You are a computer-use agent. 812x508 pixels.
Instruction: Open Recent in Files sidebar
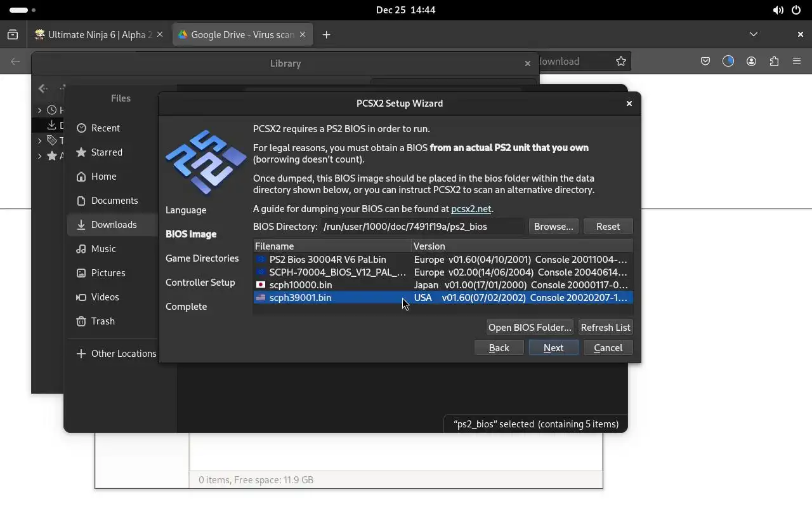click(112, 128)
